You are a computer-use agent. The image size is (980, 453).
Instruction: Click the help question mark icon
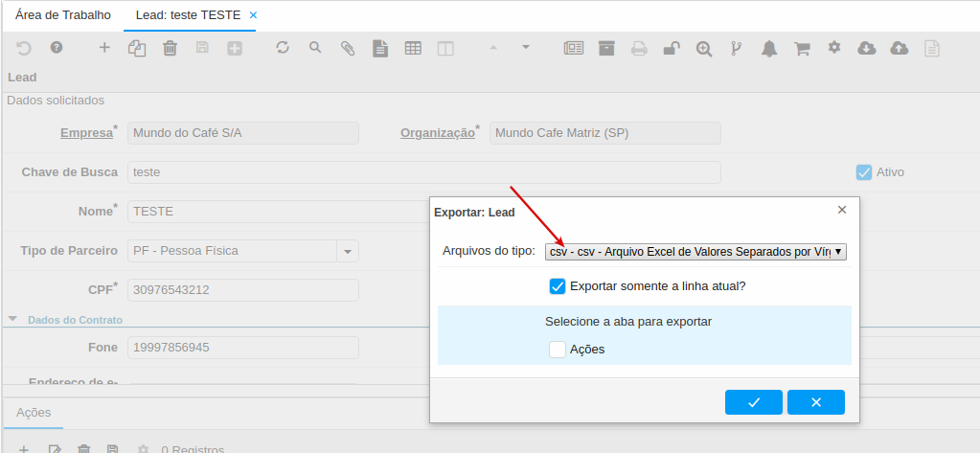click(57, 47)
